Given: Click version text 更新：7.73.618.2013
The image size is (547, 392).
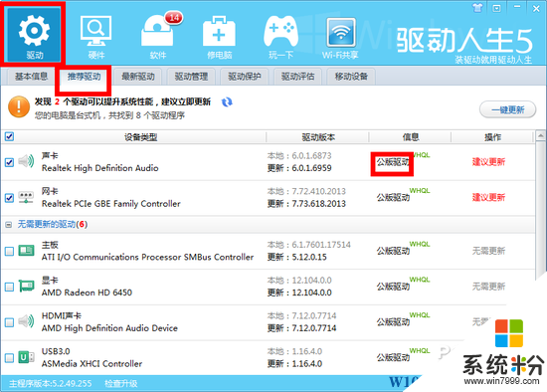Looking at the screenshot, I should 306,204.
